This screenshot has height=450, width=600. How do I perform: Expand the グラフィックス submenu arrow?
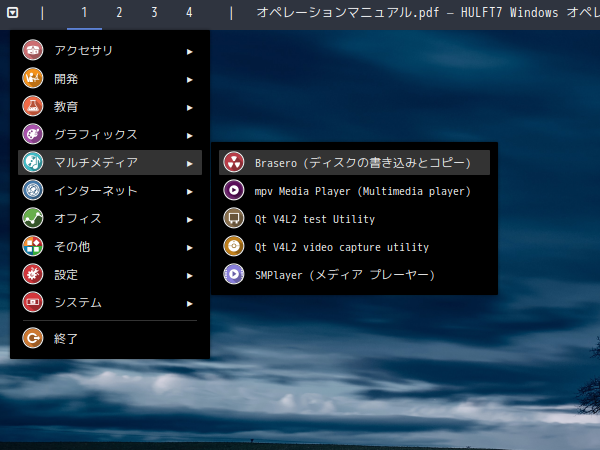click(189, 136)
